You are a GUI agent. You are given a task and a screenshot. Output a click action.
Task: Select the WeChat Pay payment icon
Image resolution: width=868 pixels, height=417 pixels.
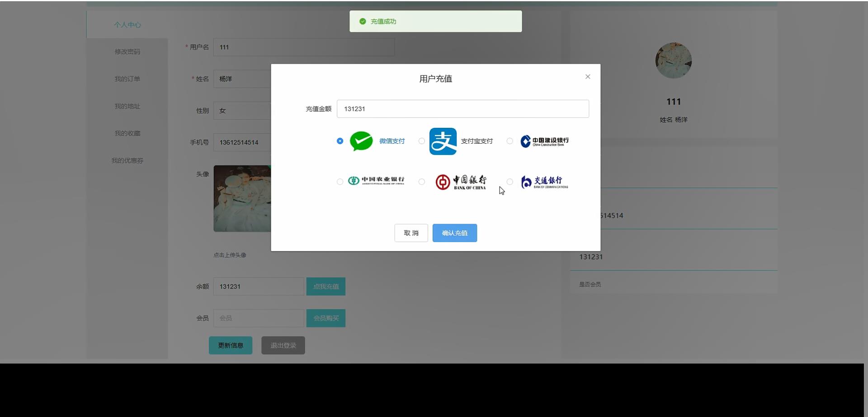(x=361, y=141)
